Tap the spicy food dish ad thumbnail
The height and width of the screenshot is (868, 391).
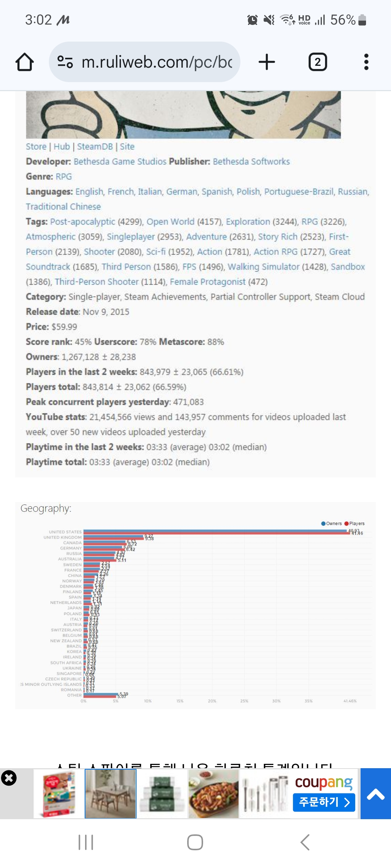point(213,793)
